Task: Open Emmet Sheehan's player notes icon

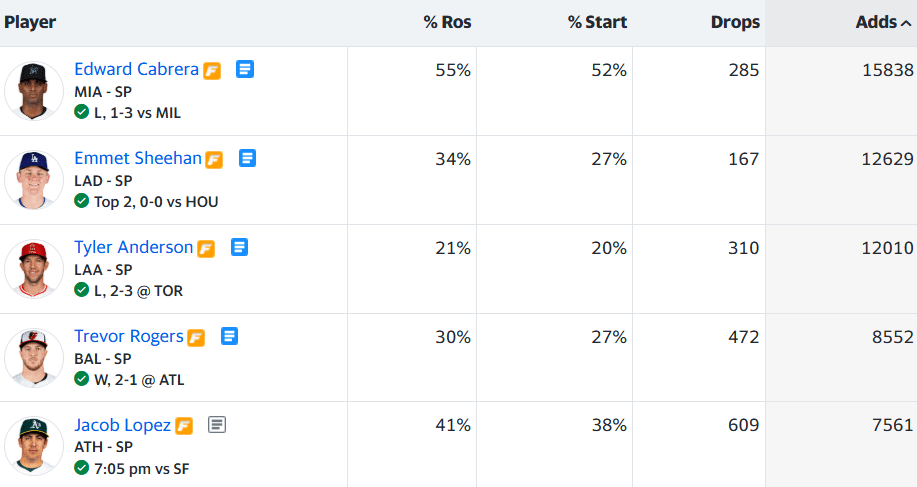Action: tap(247, 158)
